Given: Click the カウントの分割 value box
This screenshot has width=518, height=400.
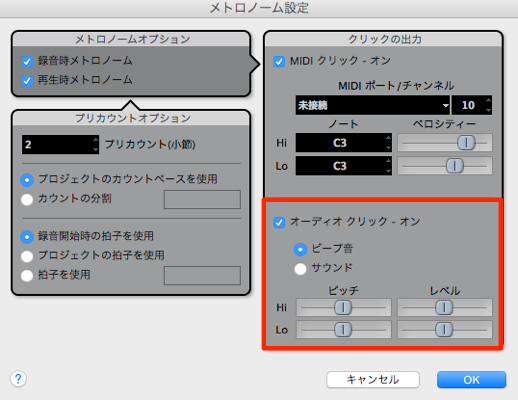Looking at the screenshot, I should click(x=202, y=199).
